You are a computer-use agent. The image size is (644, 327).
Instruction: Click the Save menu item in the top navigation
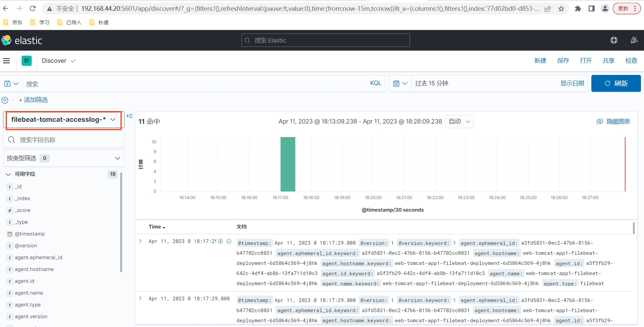563,61
